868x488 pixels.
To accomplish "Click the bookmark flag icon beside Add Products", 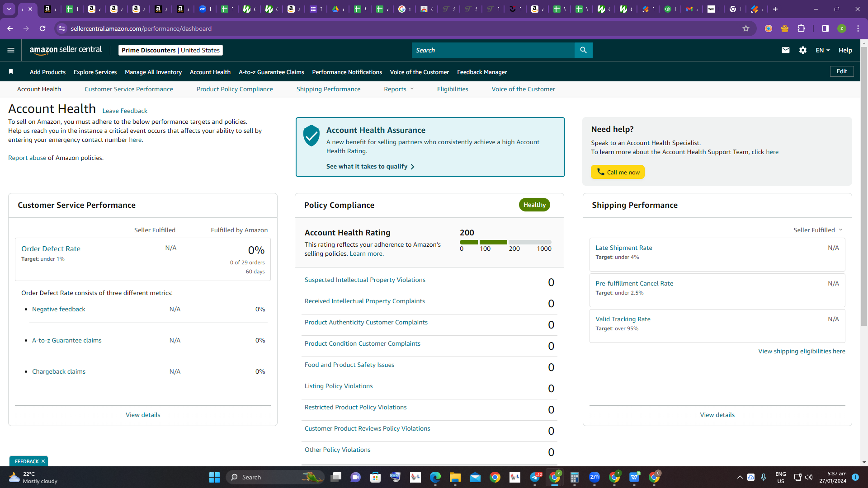I will click(11, 72).
